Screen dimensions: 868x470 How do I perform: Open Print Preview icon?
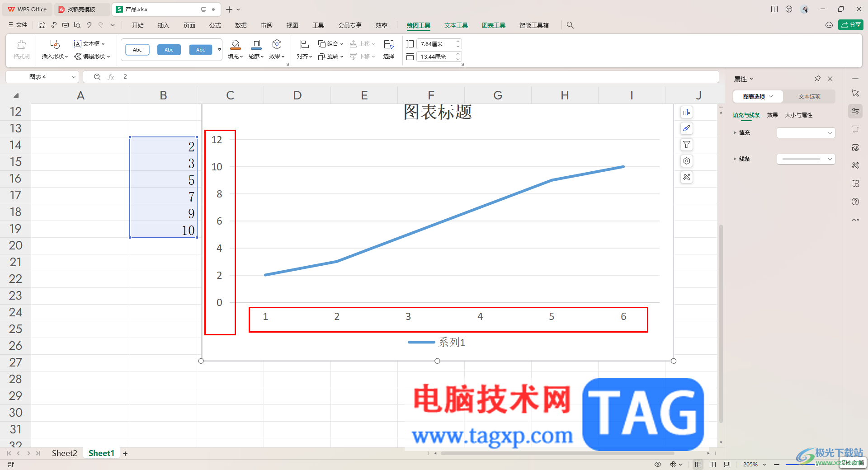pos(77,25)
